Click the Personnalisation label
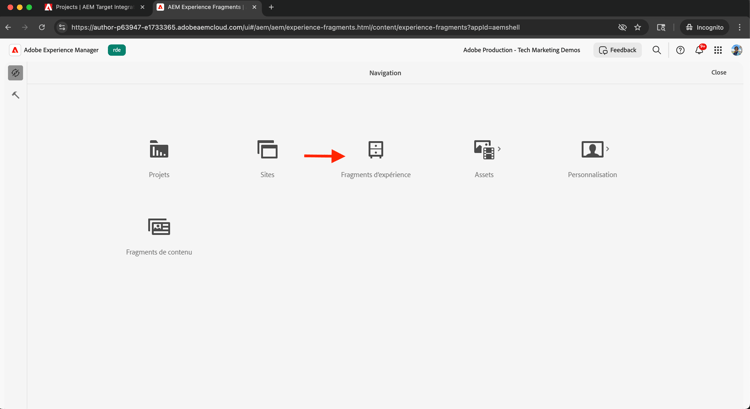 [x=592, y=175]
